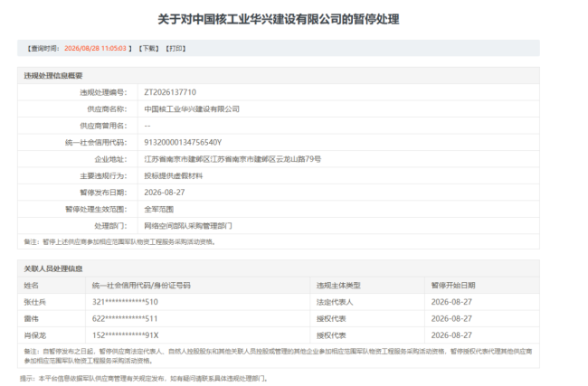Select supplier name 中国核工业华兴建设有限公司 value
Screen dimensions: 588x386
[x=192, y=109]
